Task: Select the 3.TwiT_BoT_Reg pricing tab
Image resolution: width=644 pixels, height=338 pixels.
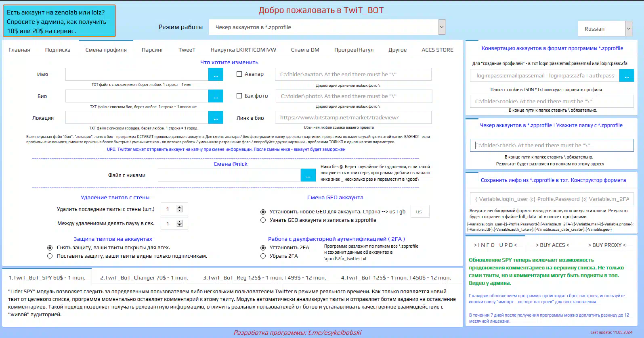Action: pyautogui.click(x=264, y=278)
